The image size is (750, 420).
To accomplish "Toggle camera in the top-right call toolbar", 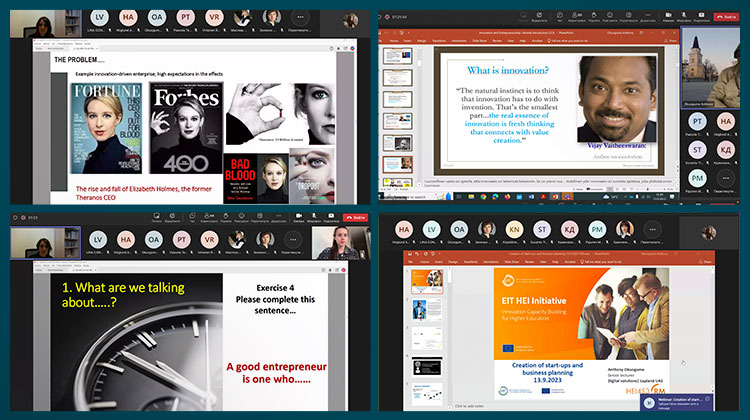I will tap(668, 17).
